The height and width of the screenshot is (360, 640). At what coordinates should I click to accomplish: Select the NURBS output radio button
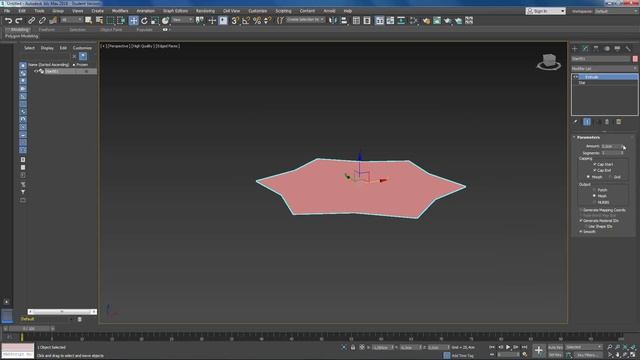pyautogui.click(x=594, y=202)
